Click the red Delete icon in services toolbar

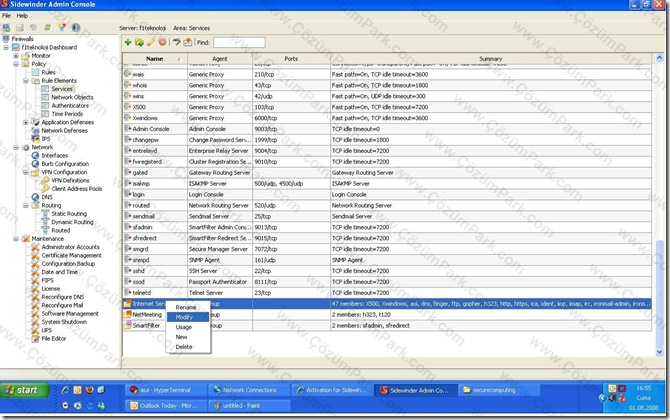162,42
